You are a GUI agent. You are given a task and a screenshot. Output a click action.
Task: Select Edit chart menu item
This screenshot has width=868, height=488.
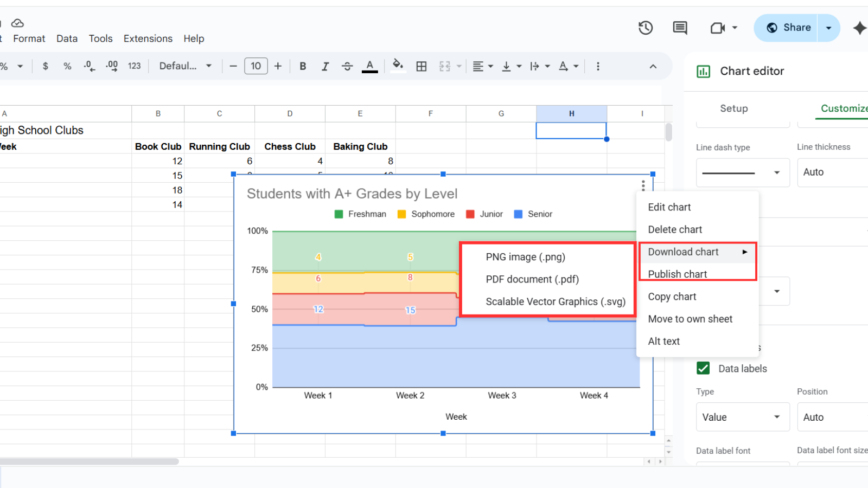coord(697,207)
